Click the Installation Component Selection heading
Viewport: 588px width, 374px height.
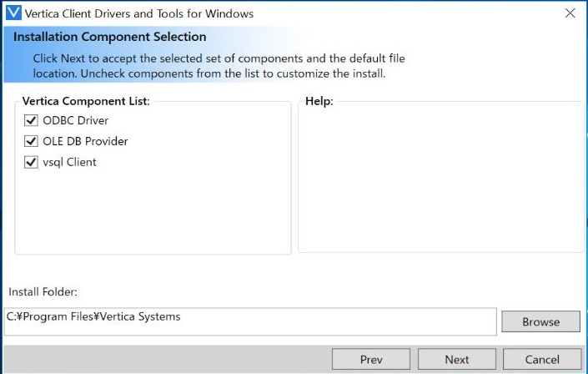tap(109, 38)
